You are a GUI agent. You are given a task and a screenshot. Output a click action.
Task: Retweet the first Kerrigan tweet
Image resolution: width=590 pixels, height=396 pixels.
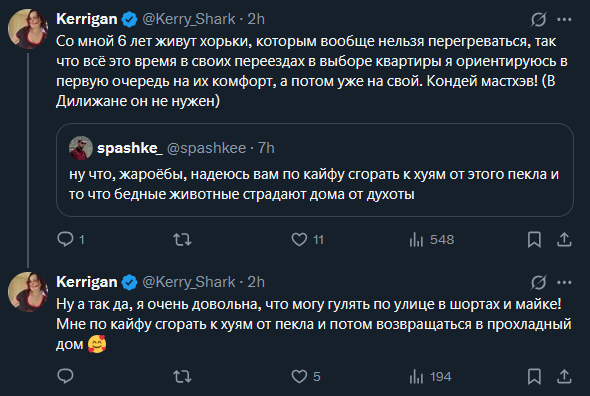coord(182,239)
